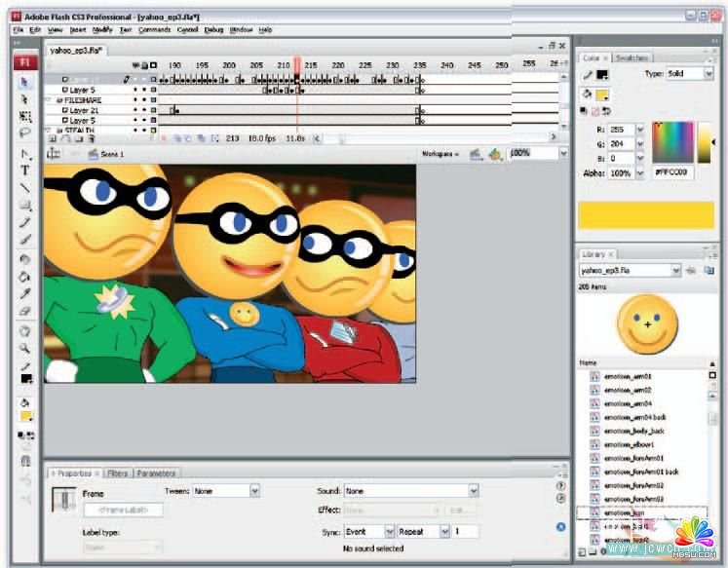The height and width of the screenshot is (568, 728).
Task: Switch to the Swatches tab
Action: pyautogui.click(x=632, y=58)
